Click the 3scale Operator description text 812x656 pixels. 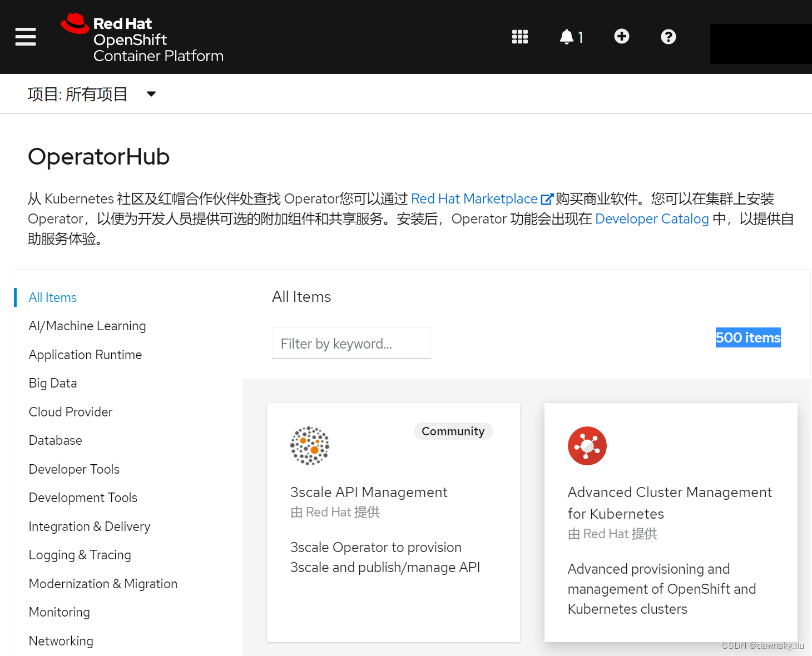pos(385,557)
